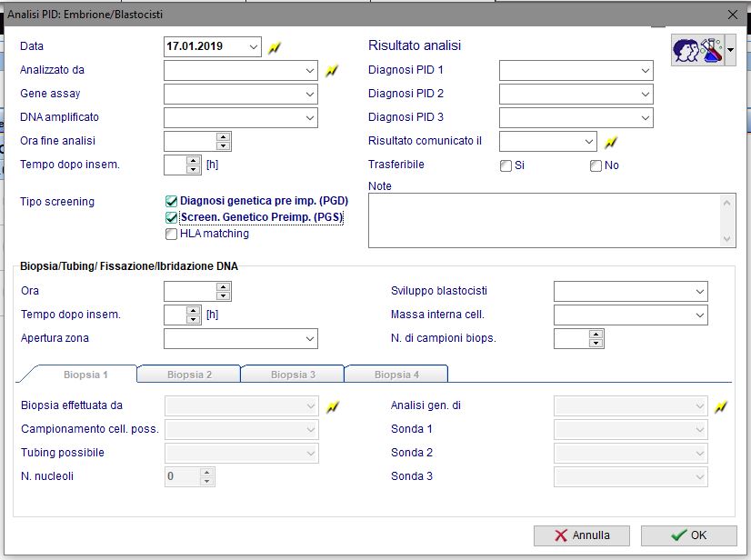Decrease N. di campioni biops. value
Screen dimensions: 751x560
[x=596, y=343]
